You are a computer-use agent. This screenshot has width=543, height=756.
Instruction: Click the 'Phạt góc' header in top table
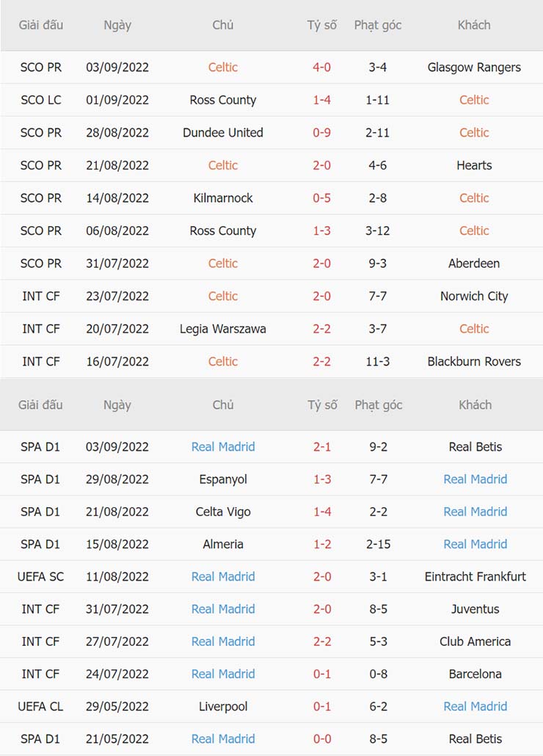(x=378, y=25)
